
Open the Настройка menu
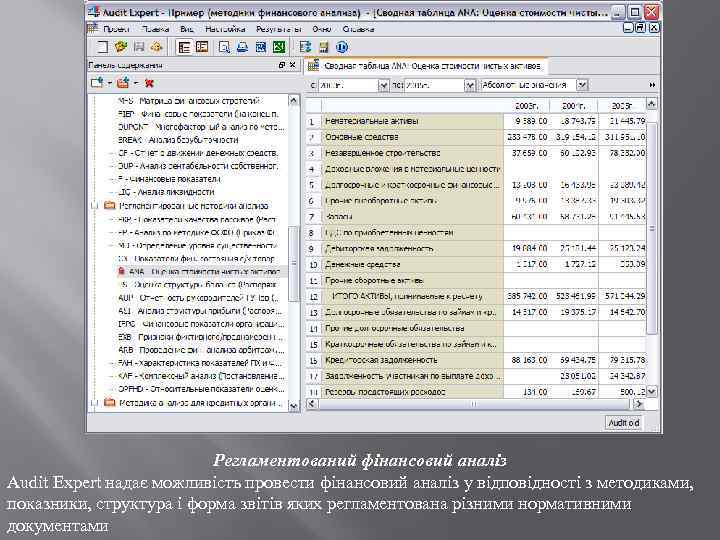point(225,29)
